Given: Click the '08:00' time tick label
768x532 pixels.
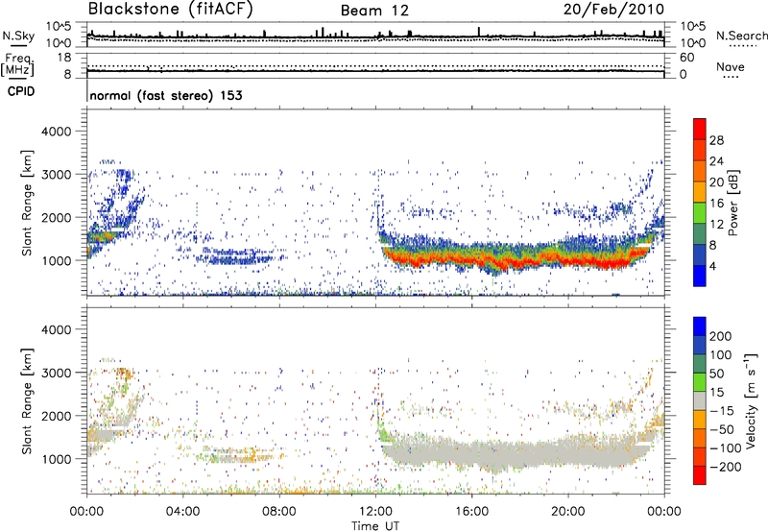Looking at the screenshot, I should click(x=278, y=512).
